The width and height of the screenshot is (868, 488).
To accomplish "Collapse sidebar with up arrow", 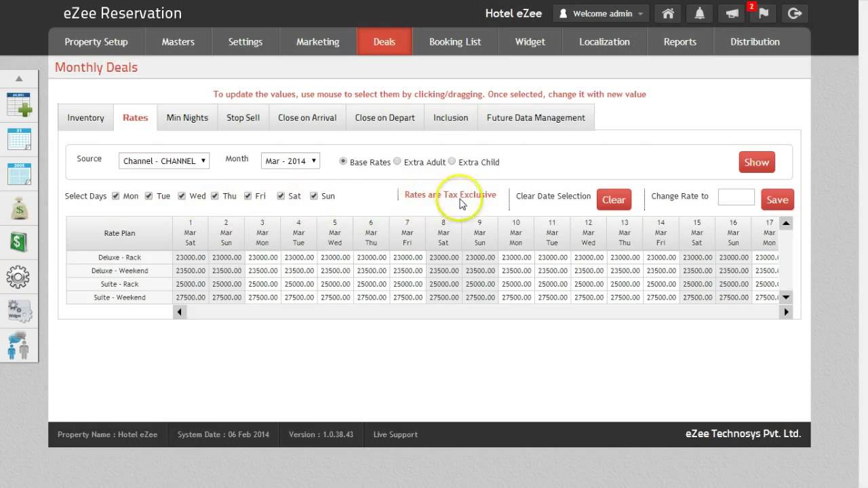I will (19, 79).
